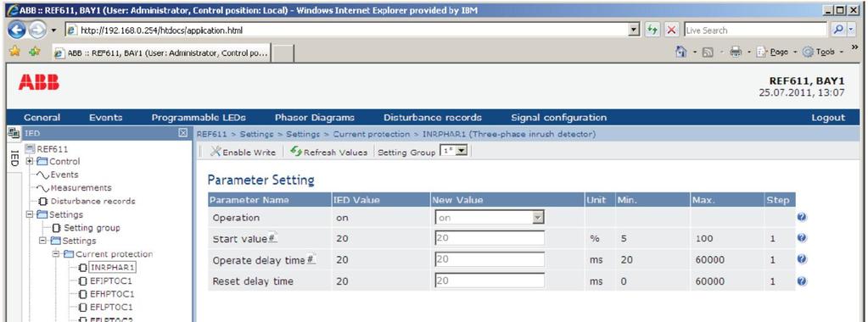Click the RSS feeds icon
This screenshot has height=322, width=868.
[x=708, y=52]
